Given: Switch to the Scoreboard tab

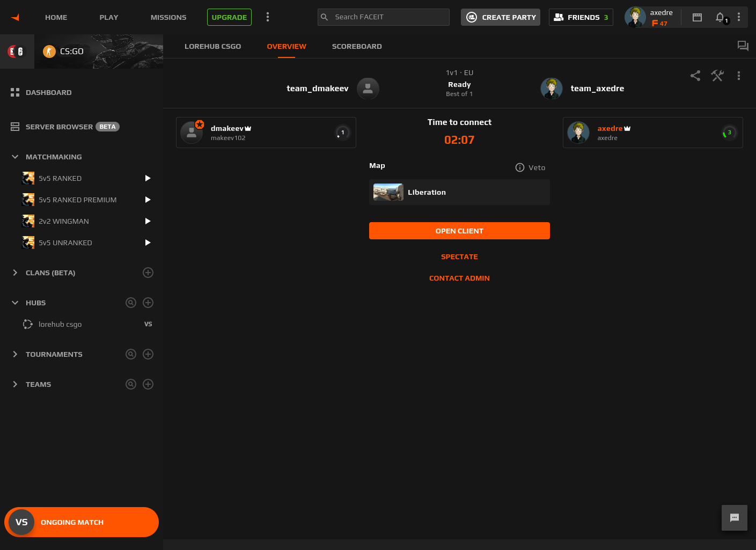Looking at the screenshot, I should click(x=357, y=46).
